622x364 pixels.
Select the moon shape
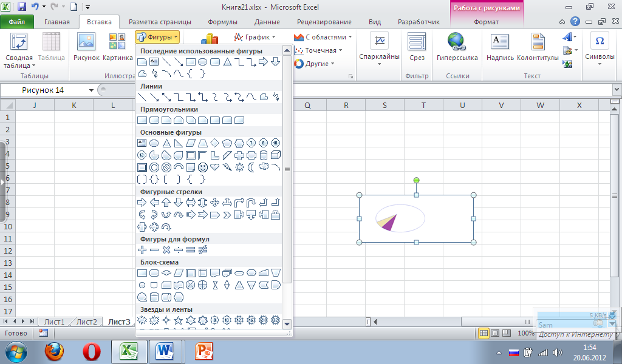(x=251, y=167)
